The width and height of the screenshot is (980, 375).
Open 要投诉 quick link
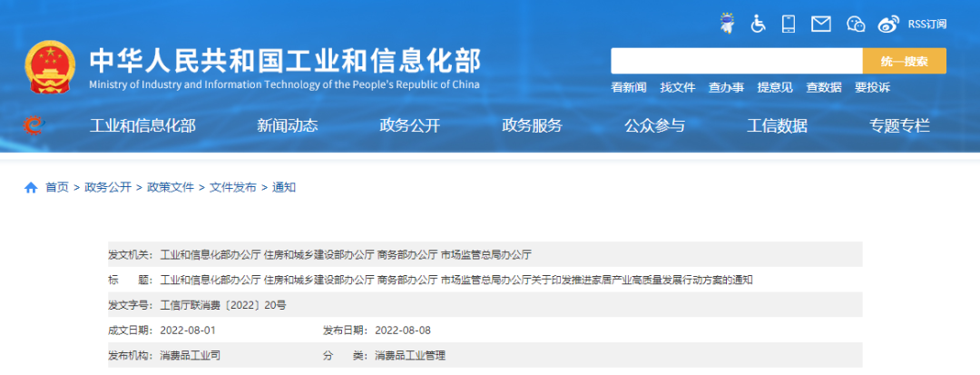(873, 87)
